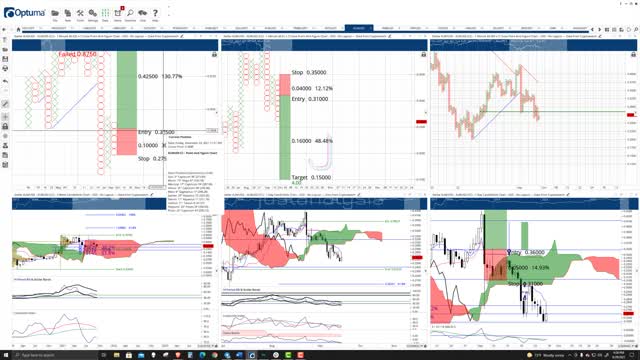Click the back arrow beside home icon
Screen dimensions: 640x360
click(4, 29)
